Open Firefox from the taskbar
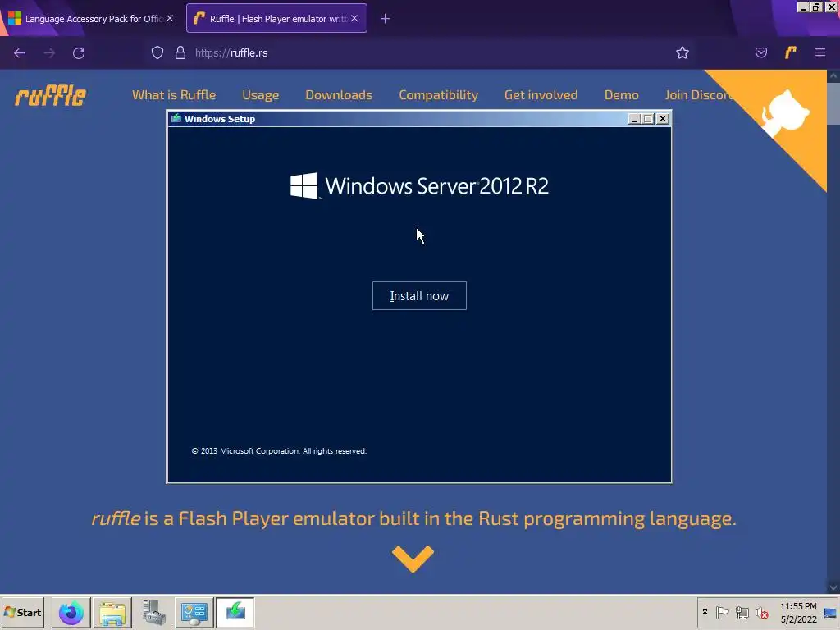This screenshot has width=840, height=630. (x=71, y=612)
